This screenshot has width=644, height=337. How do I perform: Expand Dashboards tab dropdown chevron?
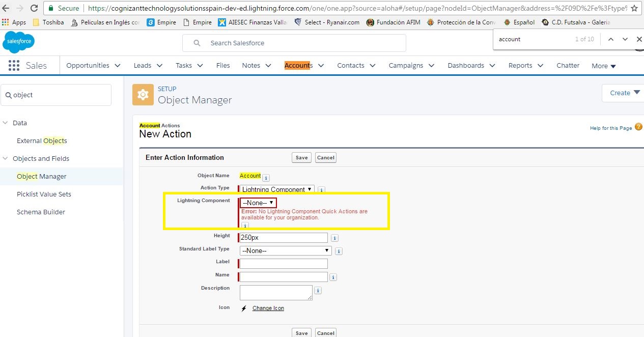pyautogui.click(x=492, y=66)
